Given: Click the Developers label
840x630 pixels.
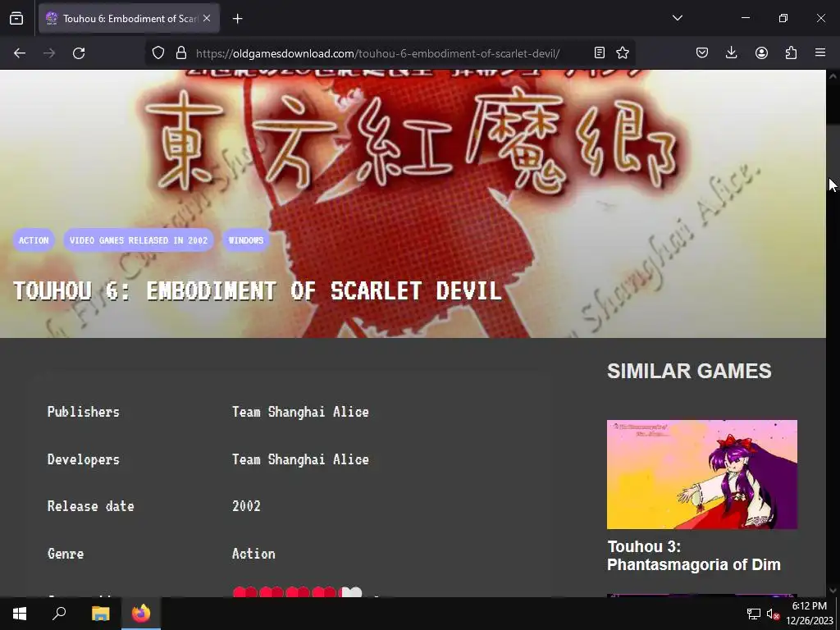Looking at the screenshot, I should click(84, 459).
